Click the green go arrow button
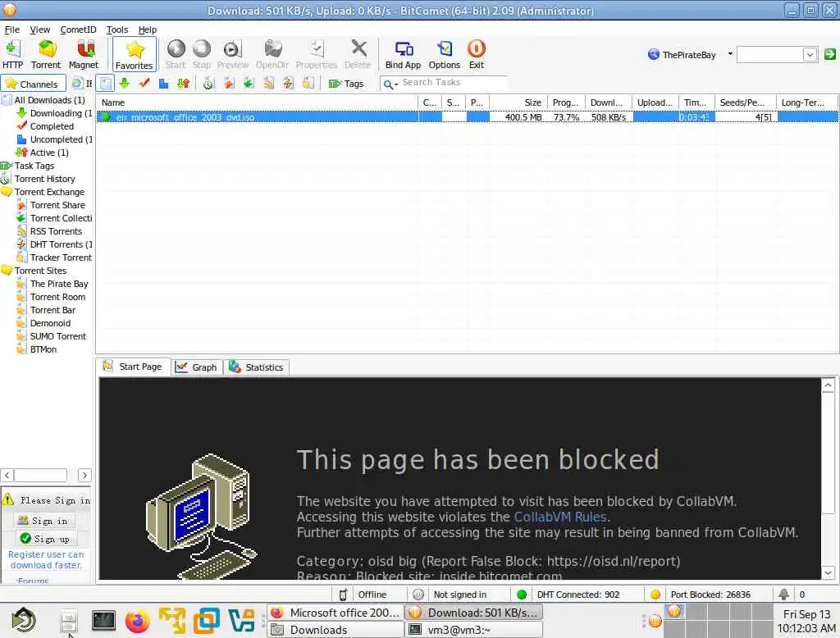This screenshot has height=638, width=840. [x=830, y=54]
